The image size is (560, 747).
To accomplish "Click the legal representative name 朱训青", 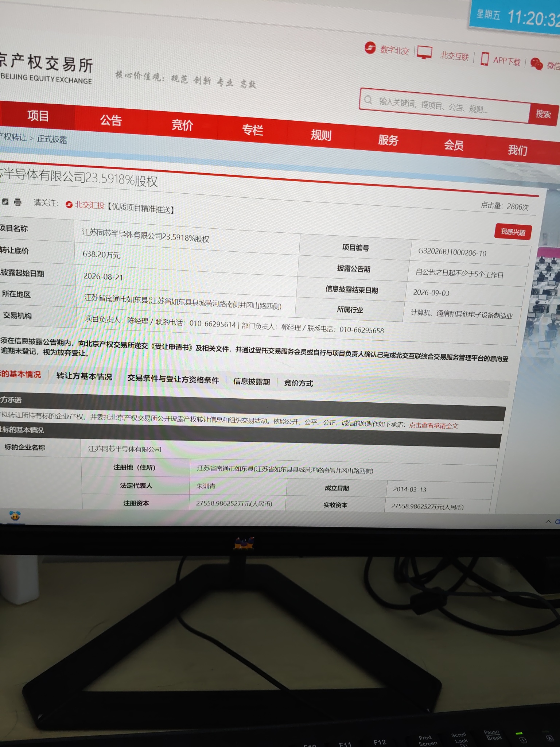I will (x=206, y=486).
